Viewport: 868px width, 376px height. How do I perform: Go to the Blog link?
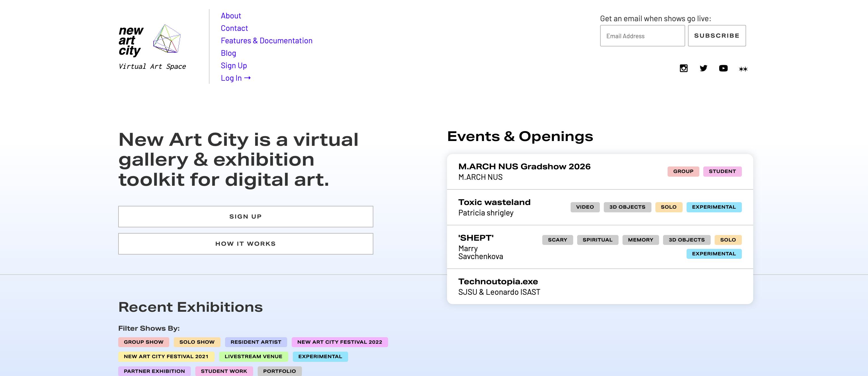click(x=228, y=53)
